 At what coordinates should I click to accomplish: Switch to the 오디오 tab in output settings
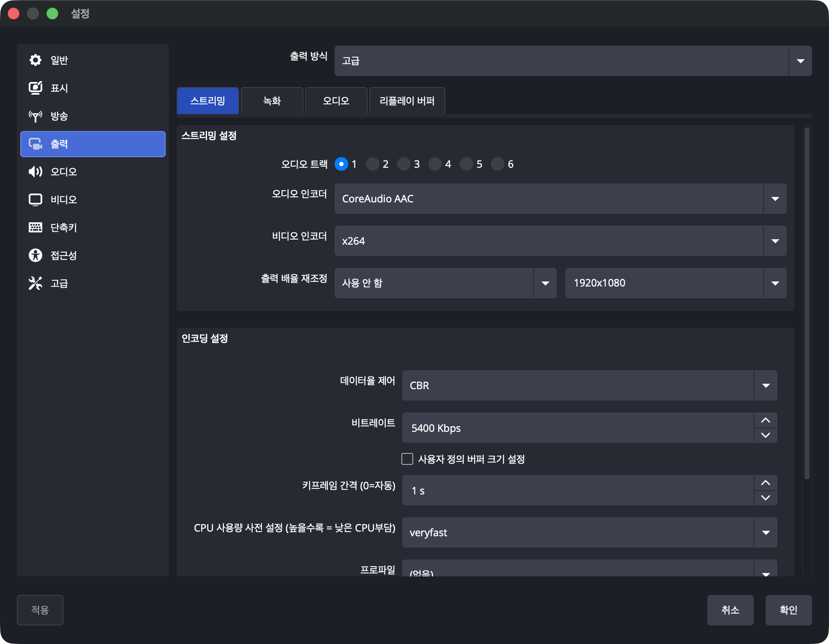coord(336,101)
